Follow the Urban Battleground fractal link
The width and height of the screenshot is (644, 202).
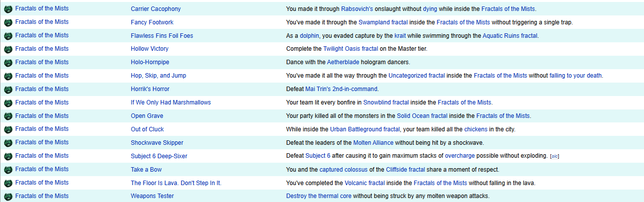(x=365, y=129)
